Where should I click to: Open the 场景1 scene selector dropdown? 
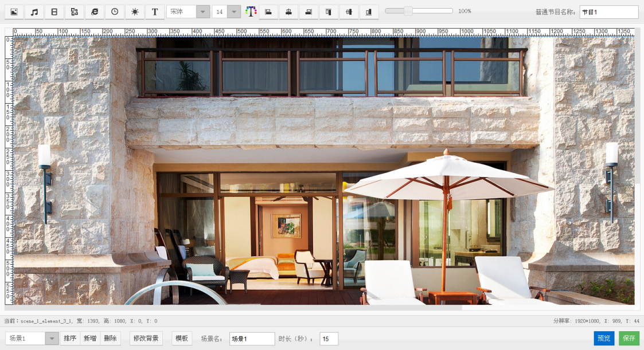[52, 339]
